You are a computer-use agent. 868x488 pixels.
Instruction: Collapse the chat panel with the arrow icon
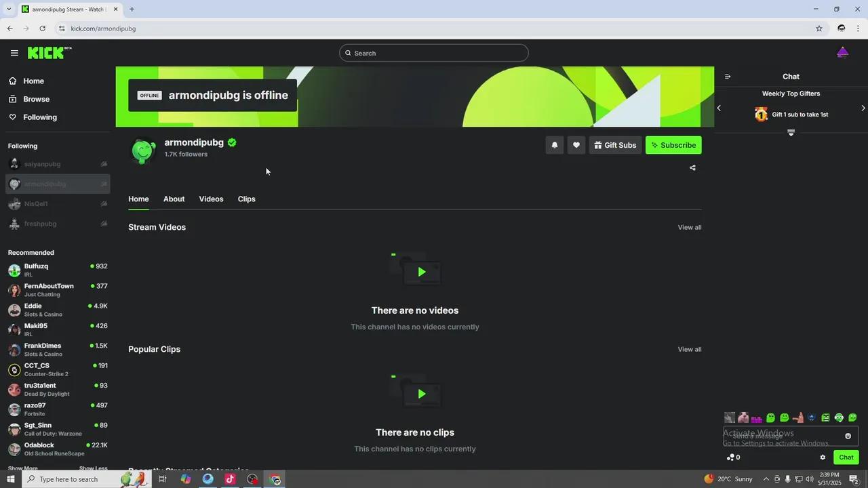728,77
